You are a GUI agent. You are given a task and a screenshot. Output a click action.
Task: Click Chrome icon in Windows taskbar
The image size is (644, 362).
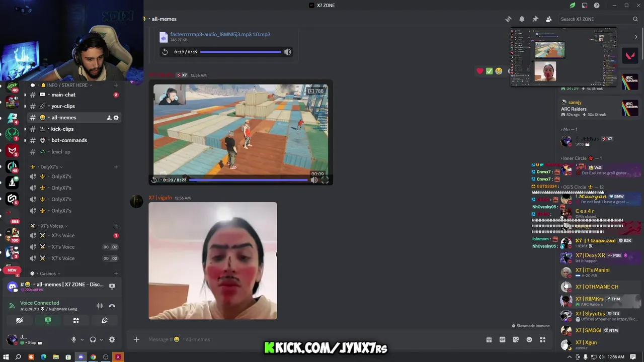(x=93, y=357)
